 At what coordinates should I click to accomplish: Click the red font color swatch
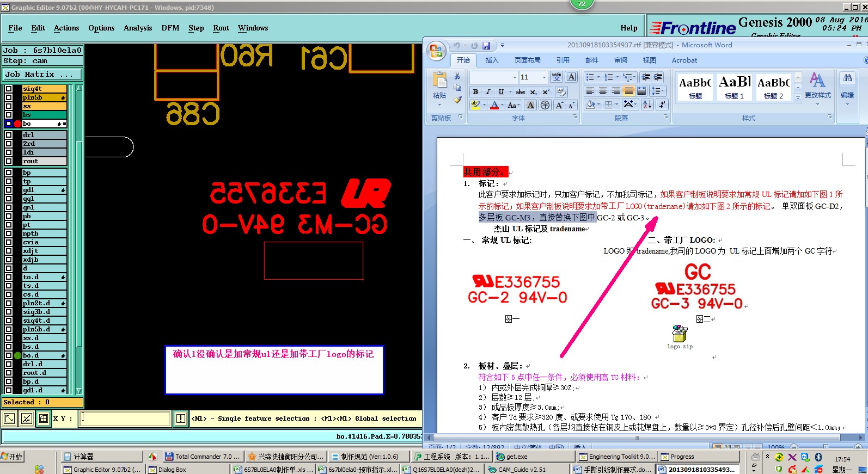click(494, 106)
